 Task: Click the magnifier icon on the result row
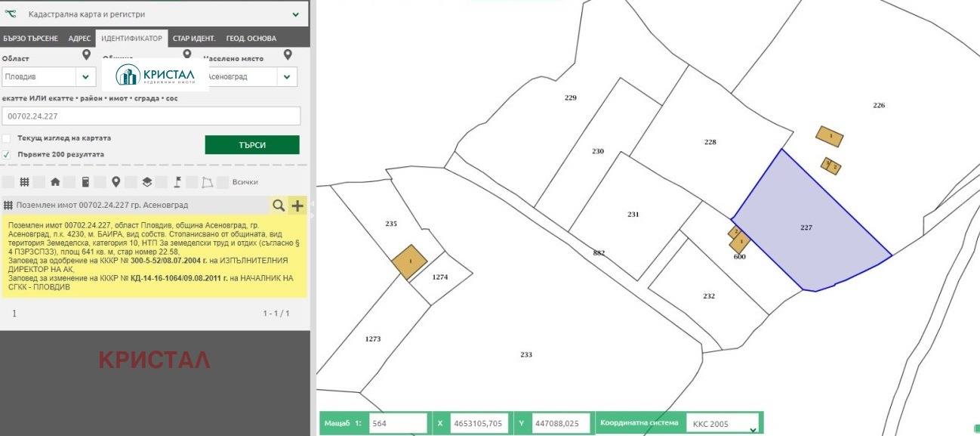pyautogui.click(x=279, y=205)
